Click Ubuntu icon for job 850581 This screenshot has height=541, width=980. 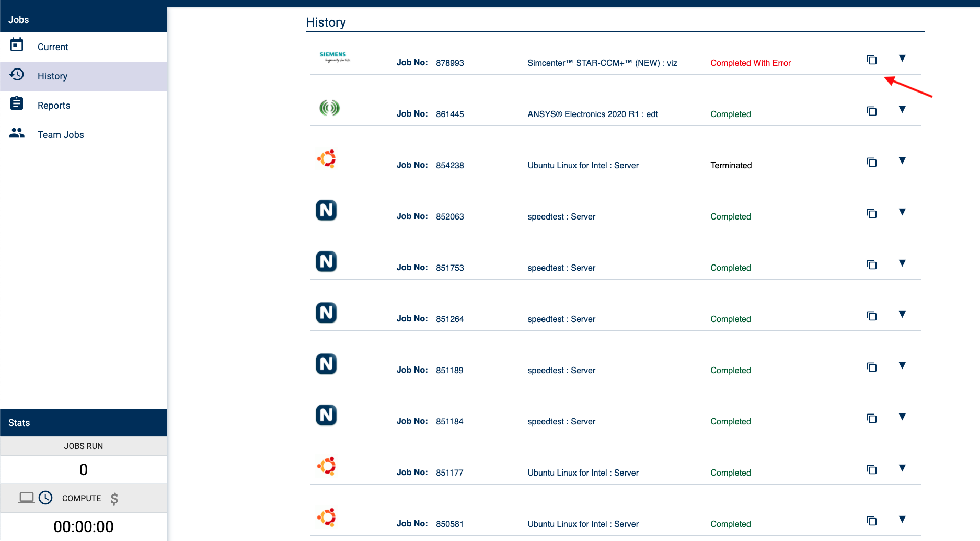click(x=327, y=517)
